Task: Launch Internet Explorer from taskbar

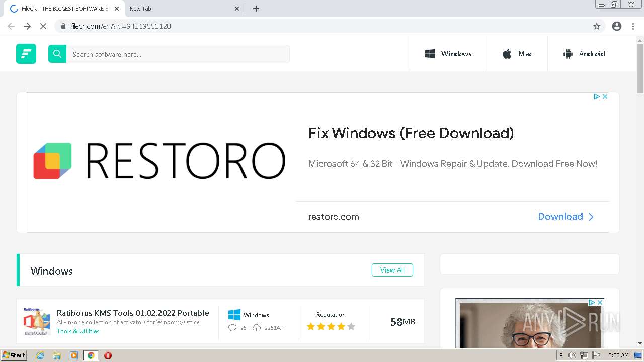Action: 40,355
